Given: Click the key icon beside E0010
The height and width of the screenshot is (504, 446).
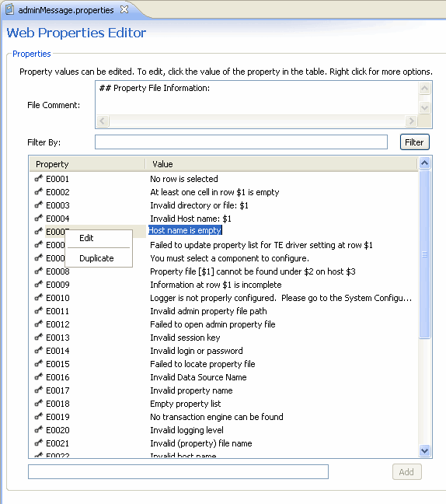Looking at the screenshot, I should [x=39, y=297].
